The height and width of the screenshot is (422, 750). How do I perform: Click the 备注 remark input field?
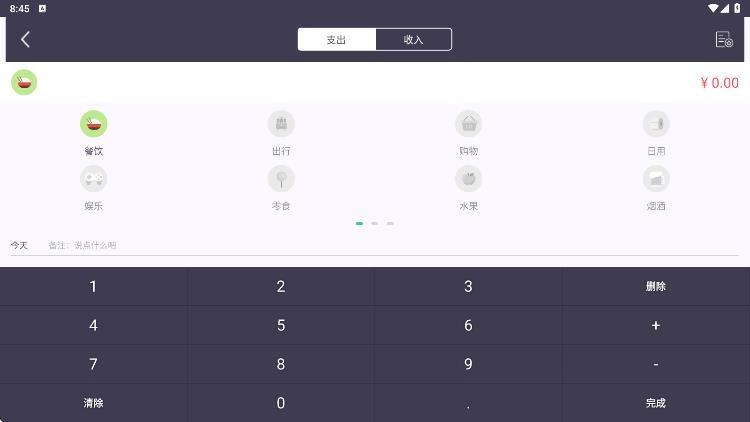coord(300,245)
